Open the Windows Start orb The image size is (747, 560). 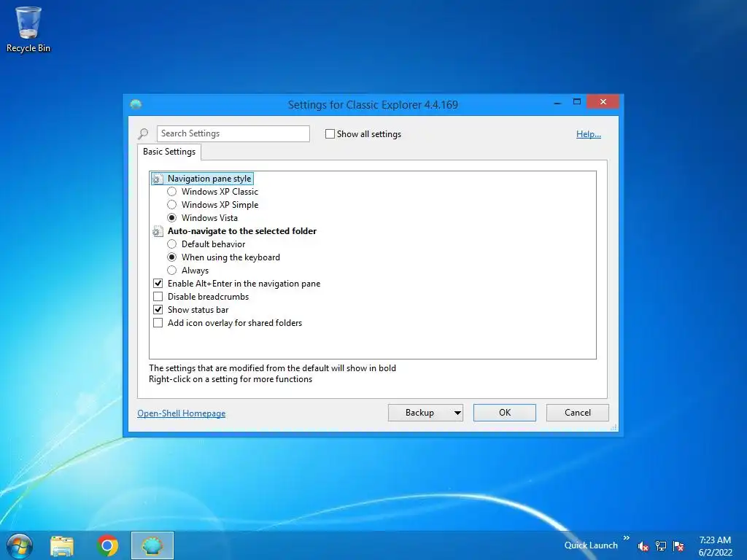pyautogui.click(x=19, y=545)
